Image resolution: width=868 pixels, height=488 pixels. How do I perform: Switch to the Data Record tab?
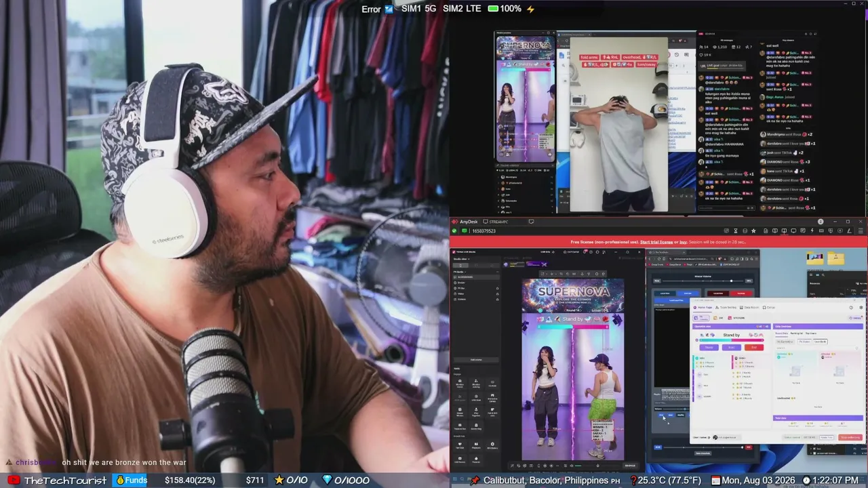751,308
